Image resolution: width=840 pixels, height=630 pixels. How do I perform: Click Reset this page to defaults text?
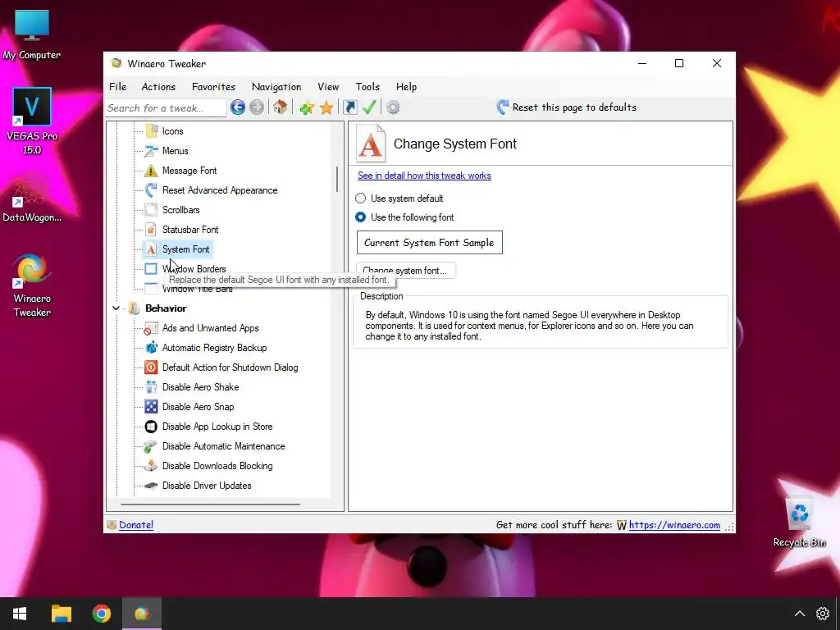click(x=574, y=107)
